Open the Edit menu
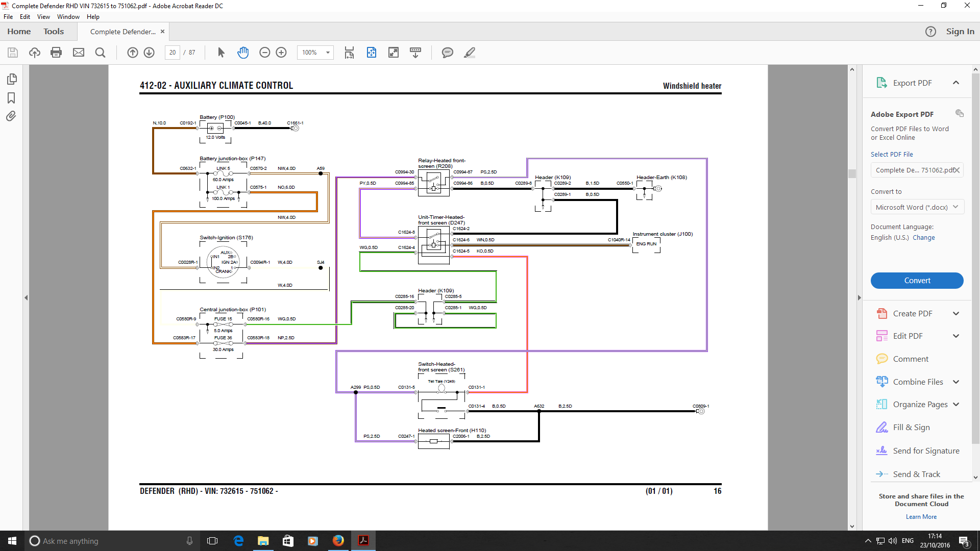This screenshot has height=551, width=980. 25,17
